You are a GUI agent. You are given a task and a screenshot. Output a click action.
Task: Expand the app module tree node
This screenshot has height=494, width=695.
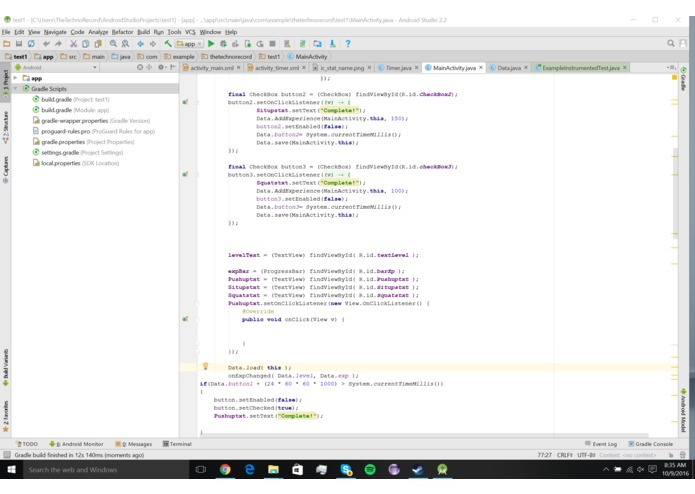tap(16, 78)
